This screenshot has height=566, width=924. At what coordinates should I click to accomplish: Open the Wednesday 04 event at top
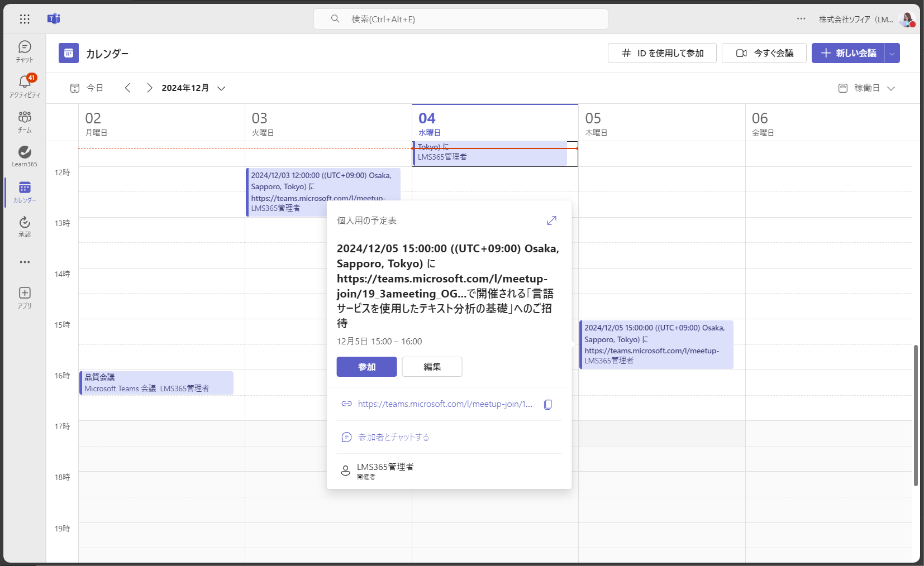click(x=490, y=154)
